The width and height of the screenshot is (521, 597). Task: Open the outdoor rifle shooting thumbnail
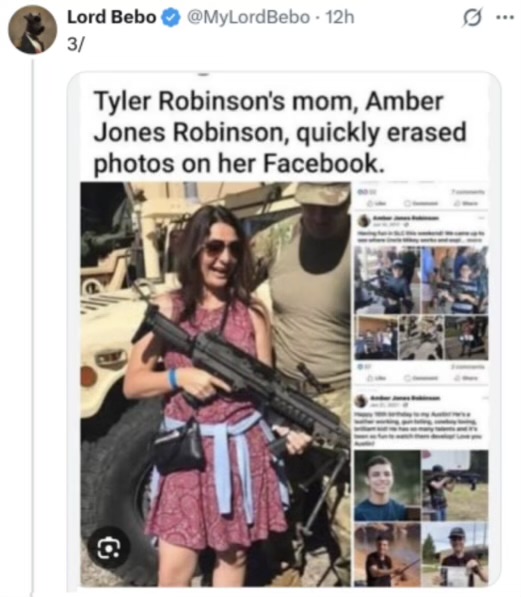coord(455,485)
